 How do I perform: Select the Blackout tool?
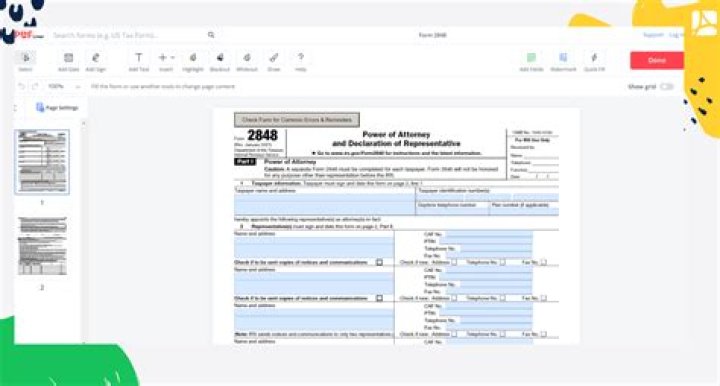click(219, 62)
